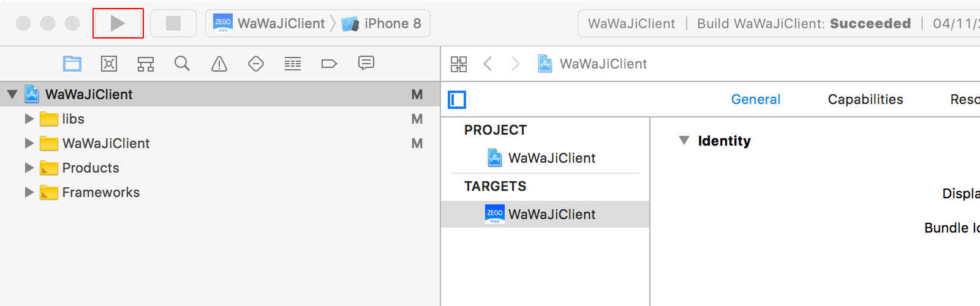Open the Breakpoint navigator
980x306 pixels.
click(x=330, y=64)
